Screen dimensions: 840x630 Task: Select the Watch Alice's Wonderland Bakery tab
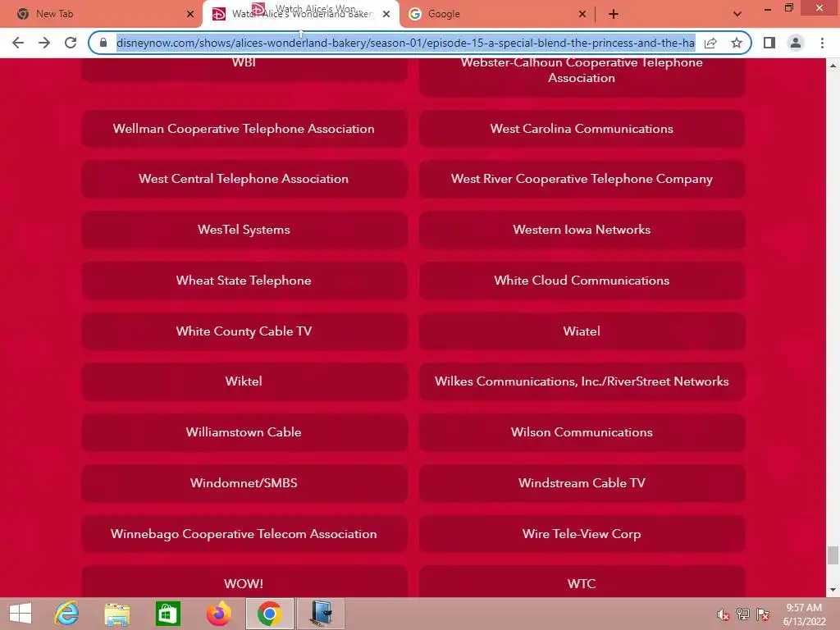300,14
